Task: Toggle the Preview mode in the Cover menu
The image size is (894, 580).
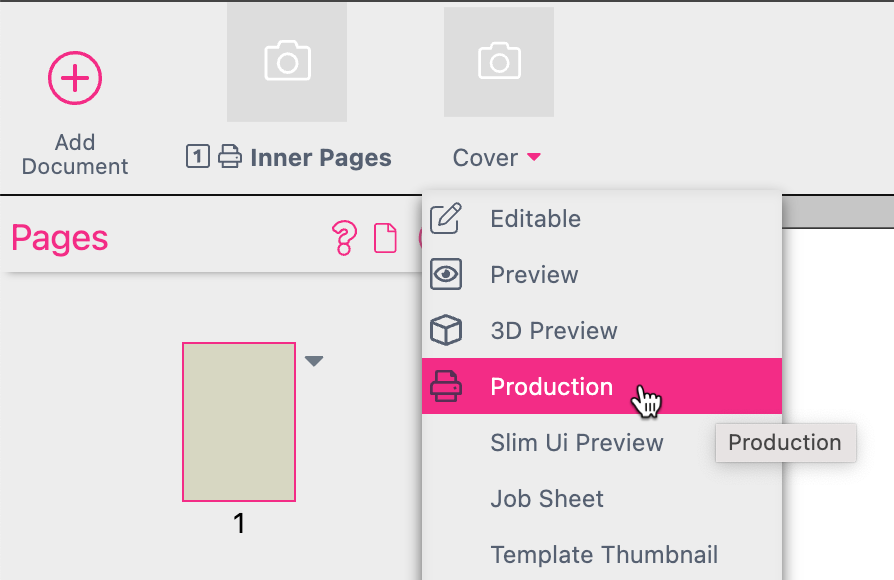Action: (x=534, y=274)
